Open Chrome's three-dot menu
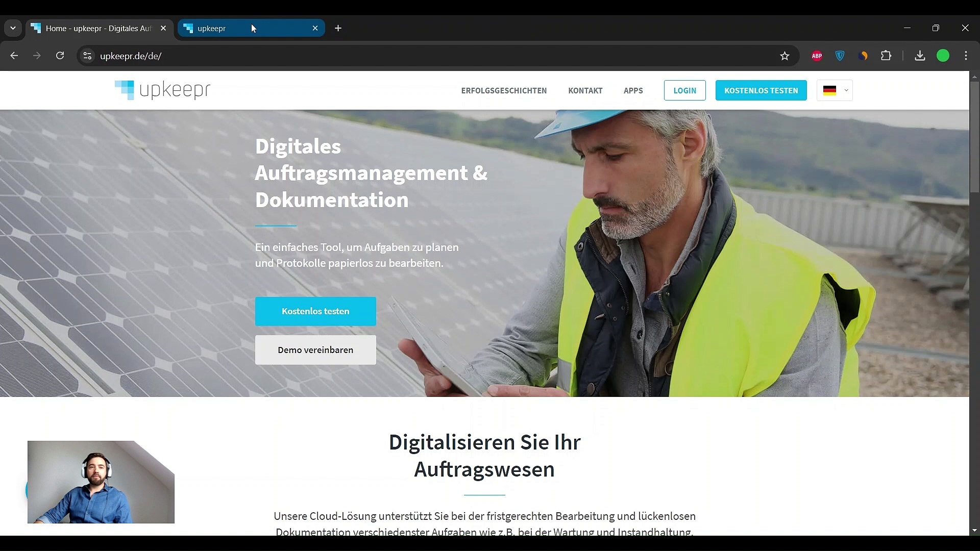The image size is (980, 551). tap(966, 56)
